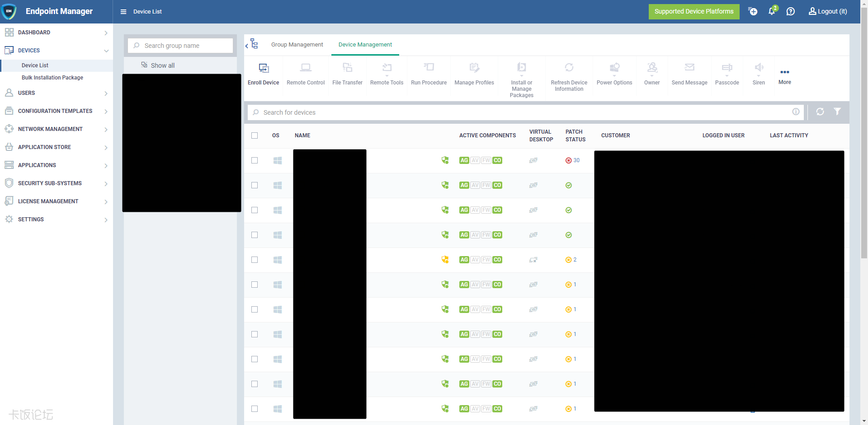The image size is (868, 425).
Task: Select Device Management tab
Action: click(365, 45)
